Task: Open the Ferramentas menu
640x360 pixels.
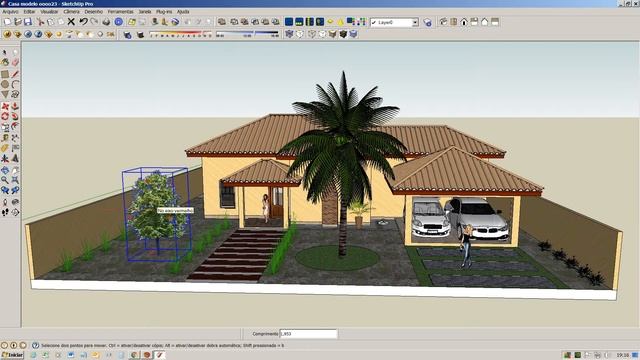Action: [120, 11]
